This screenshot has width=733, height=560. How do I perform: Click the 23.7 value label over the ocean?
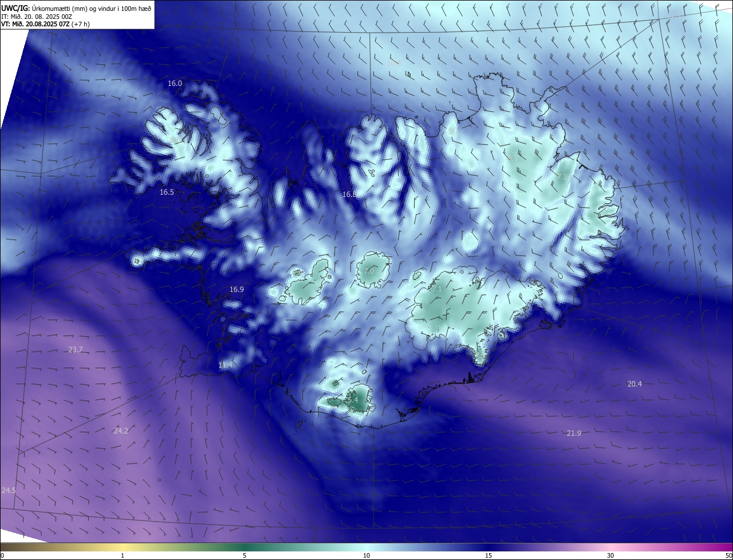(x=76, y=350)
